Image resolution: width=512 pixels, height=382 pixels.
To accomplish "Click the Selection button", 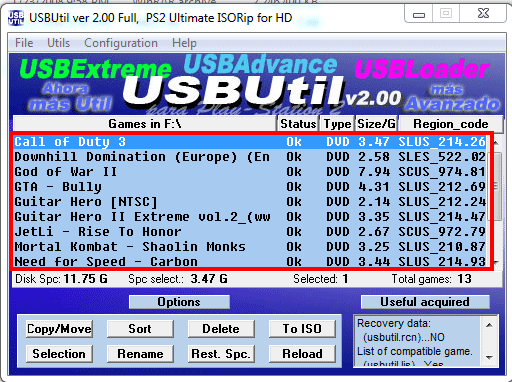I will click(59, 354).
